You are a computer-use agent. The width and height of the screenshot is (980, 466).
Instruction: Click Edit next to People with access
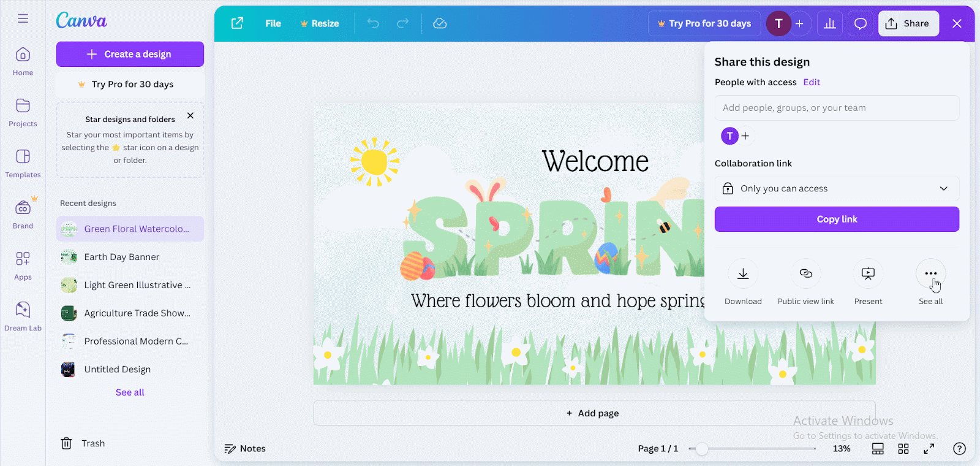coord(812,82)
